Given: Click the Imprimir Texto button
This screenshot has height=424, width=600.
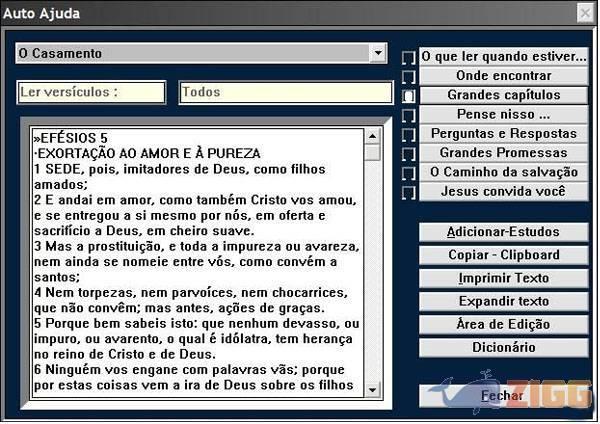Looking at the screenshot, I should [x=504, y=278].
